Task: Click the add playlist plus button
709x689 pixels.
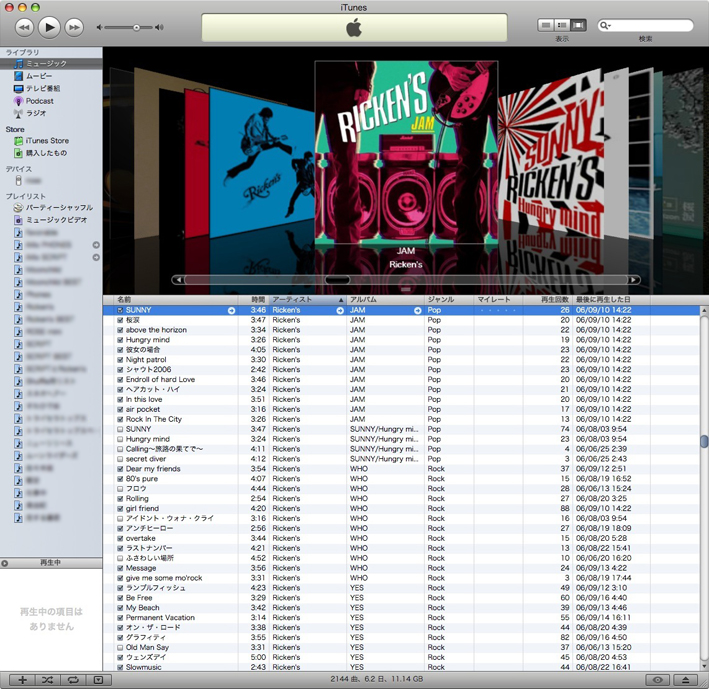Action: [x=23, y=680]
